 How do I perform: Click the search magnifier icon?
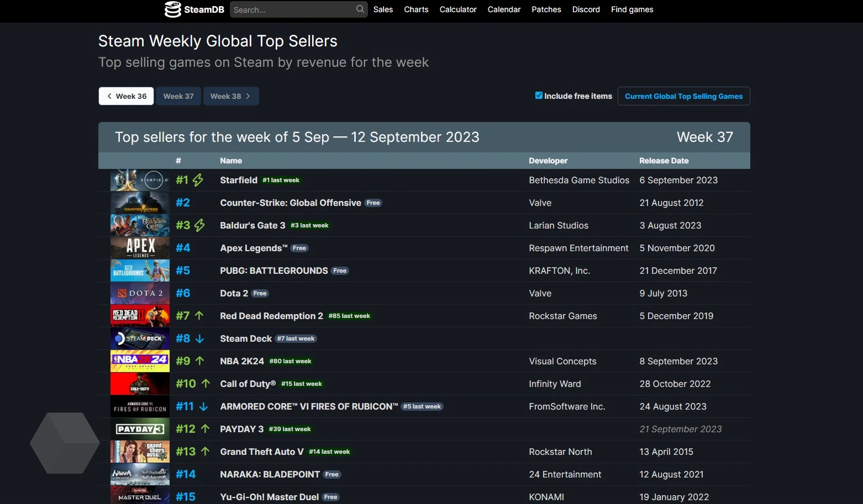360,9
